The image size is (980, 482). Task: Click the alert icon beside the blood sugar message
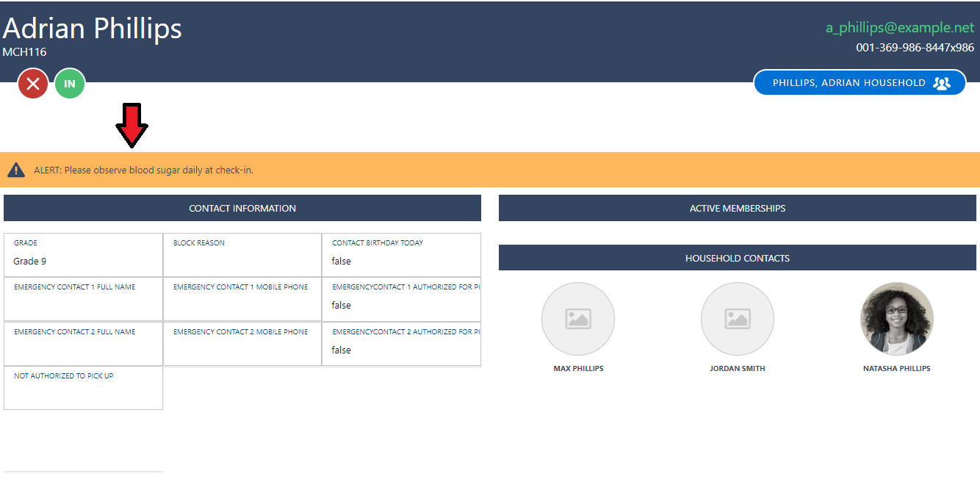tap(15, 169)
